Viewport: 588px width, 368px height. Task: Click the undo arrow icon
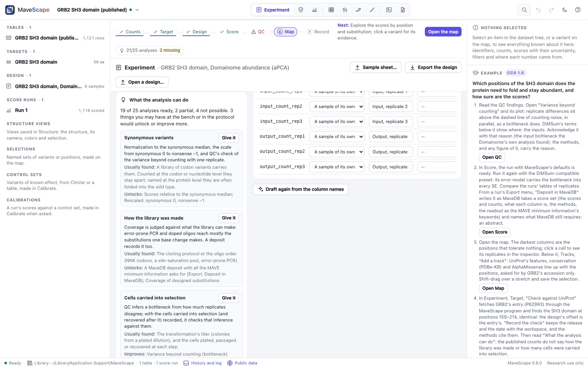pos(538,10)
